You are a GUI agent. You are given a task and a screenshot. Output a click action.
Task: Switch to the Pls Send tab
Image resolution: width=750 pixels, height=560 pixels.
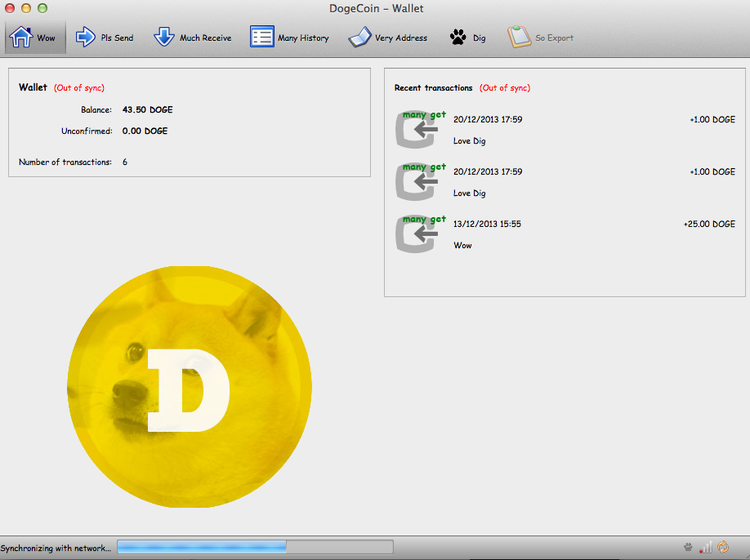(x=105, y=37)
